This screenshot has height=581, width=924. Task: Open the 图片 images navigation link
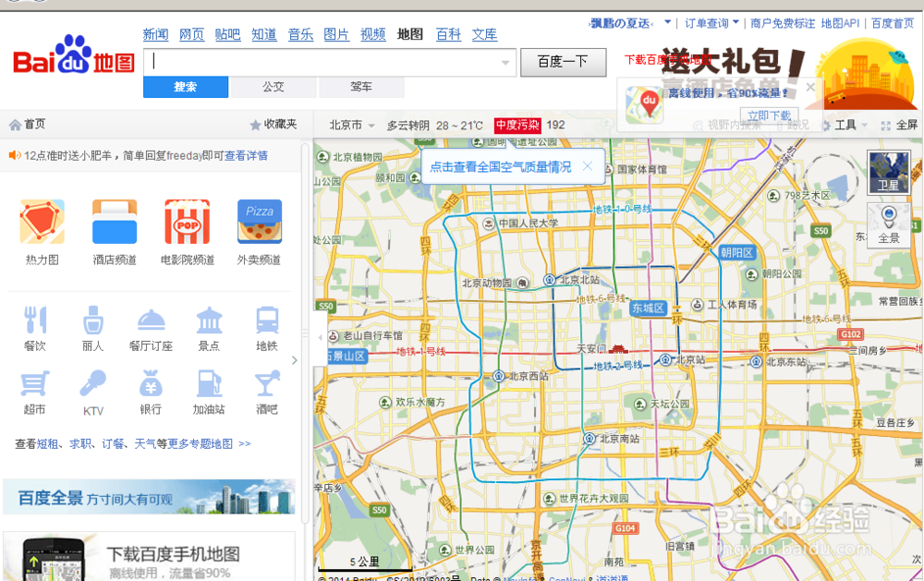coord(336,34)
